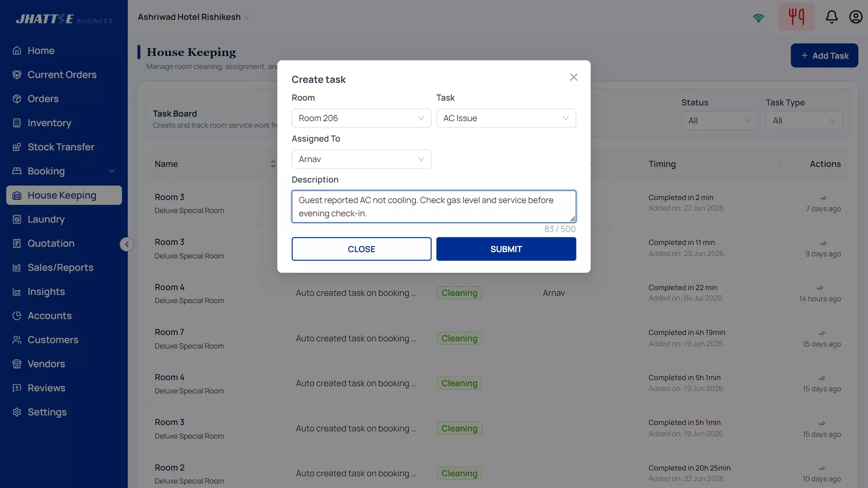
Task: Click the House Keeping page heading
Action: click(x=191, y=52)
